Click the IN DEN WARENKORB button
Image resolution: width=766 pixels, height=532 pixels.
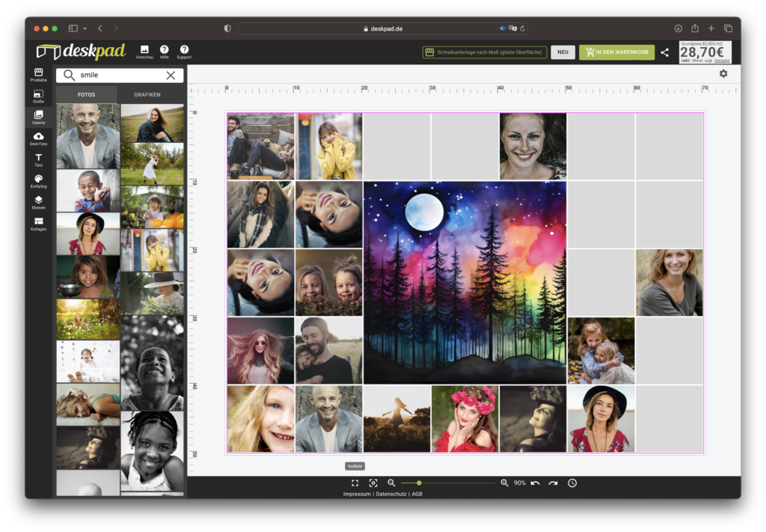616,52
